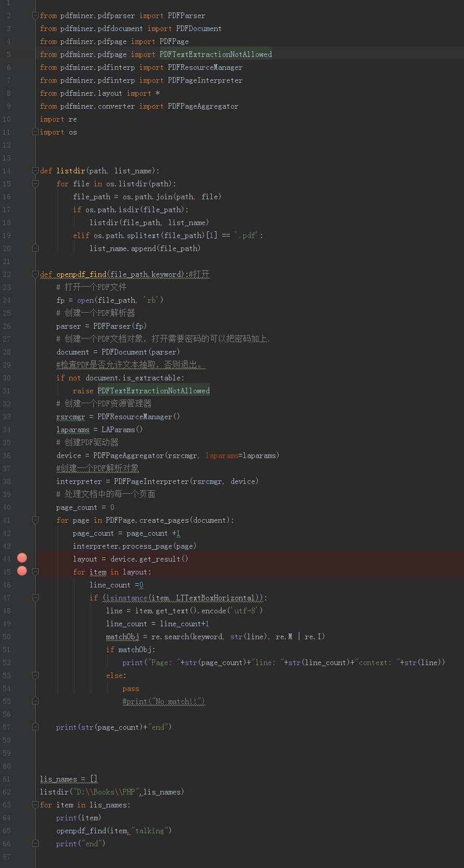
Task: Click 'print(item)' on line 64
Action: pyautogui.click(x=79, y=818)
